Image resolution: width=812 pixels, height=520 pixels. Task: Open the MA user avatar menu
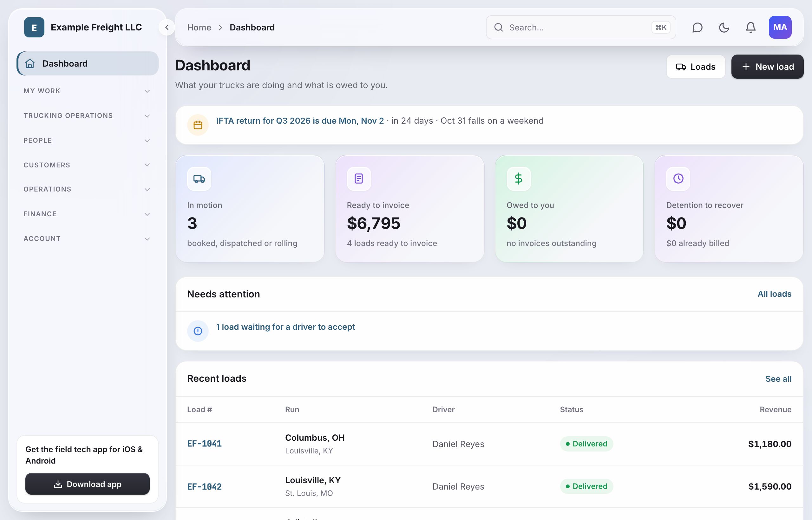click(x=780, y=27)
